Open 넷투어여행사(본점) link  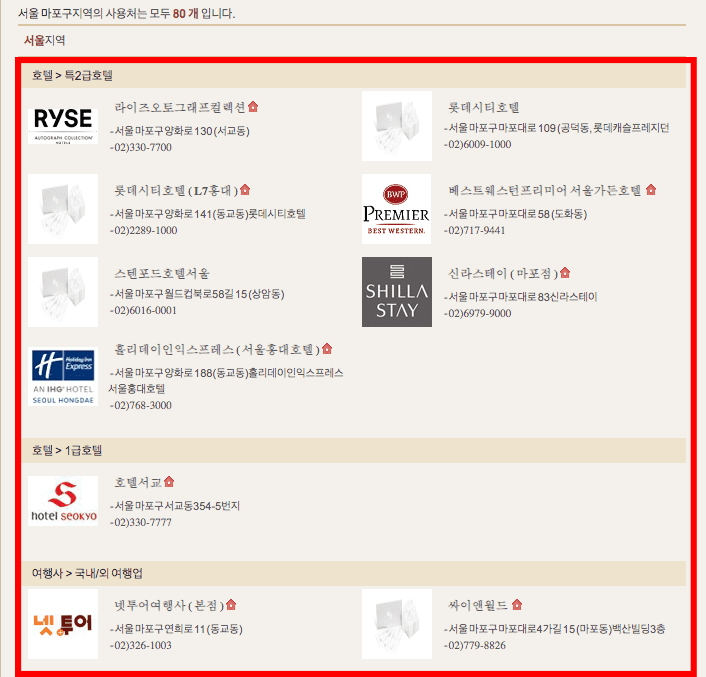pos(169,605)
